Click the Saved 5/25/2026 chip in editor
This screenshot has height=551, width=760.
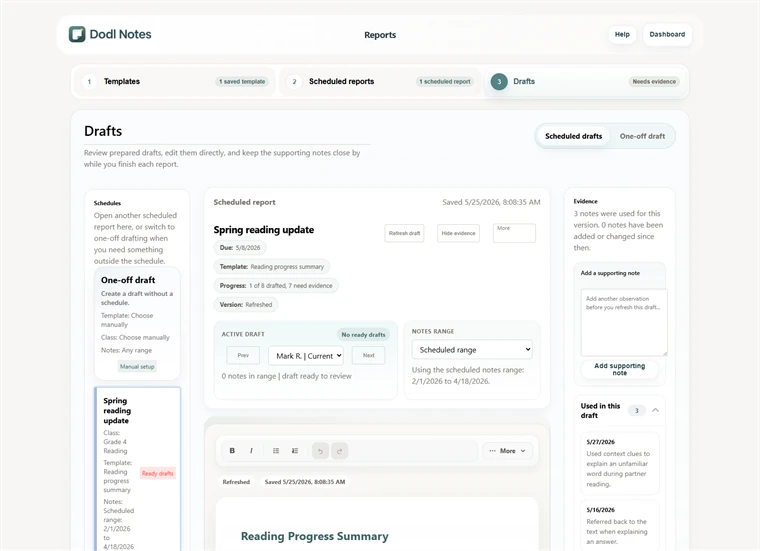(x=305, y=482)
